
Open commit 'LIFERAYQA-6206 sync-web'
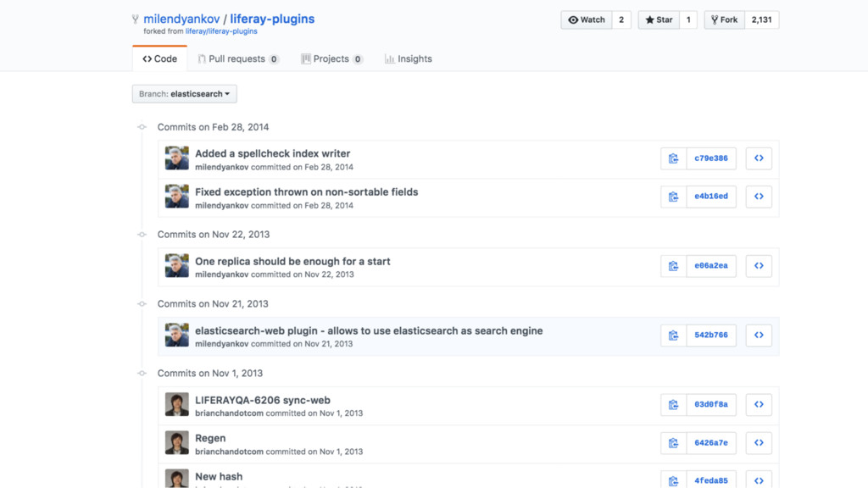(x=263, y=400)
